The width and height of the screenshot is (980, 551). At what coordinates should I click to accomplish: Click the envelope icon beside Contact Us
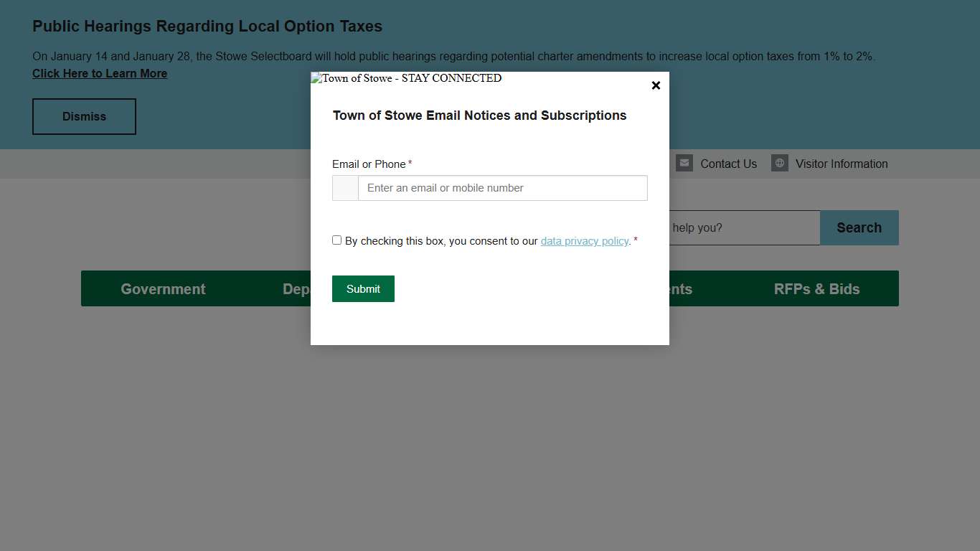pyautogui.click(x=684, y=164)
